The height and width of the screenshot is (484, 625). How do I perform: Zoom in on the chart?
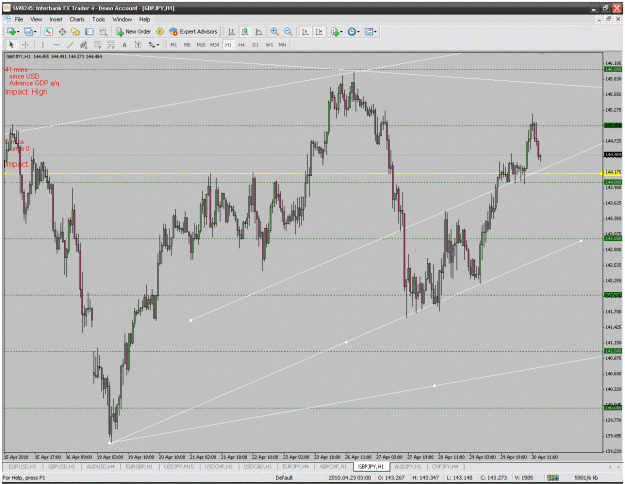274,31
